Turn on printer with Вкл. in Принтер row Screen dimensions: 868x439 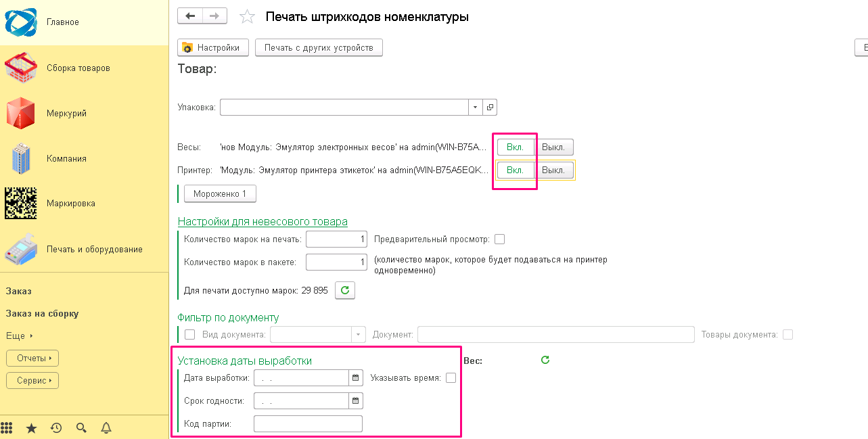click(x=516, y=170)
